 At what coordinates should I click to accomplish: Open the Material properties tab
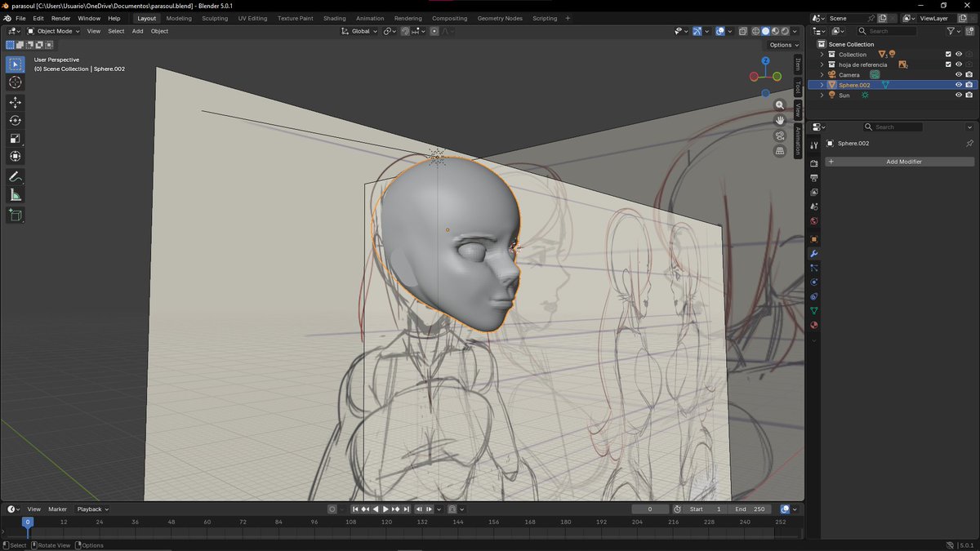(x=814, y=325)
